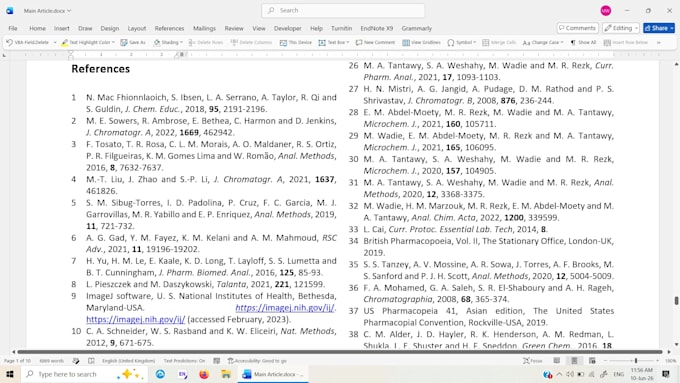Screen dimensions: 680x383
Task: Open Accessibility: Good to go checker
Action: 257,361
